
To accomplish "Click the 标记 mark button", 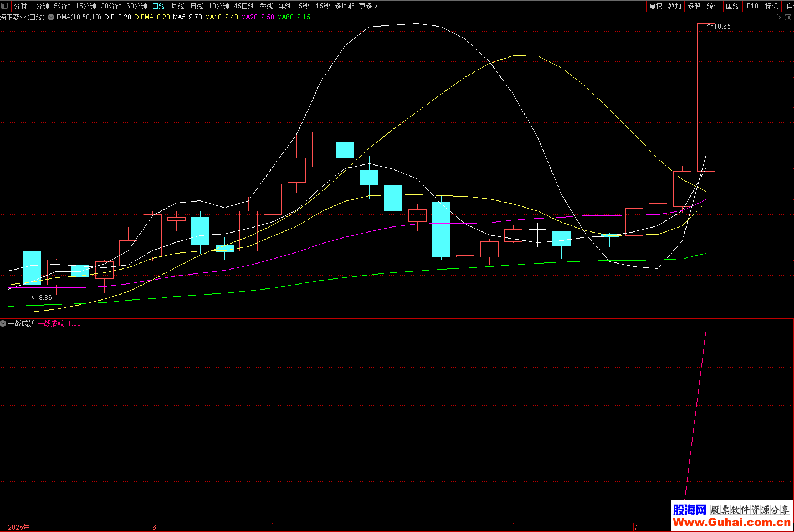I will tap(771, 6).
